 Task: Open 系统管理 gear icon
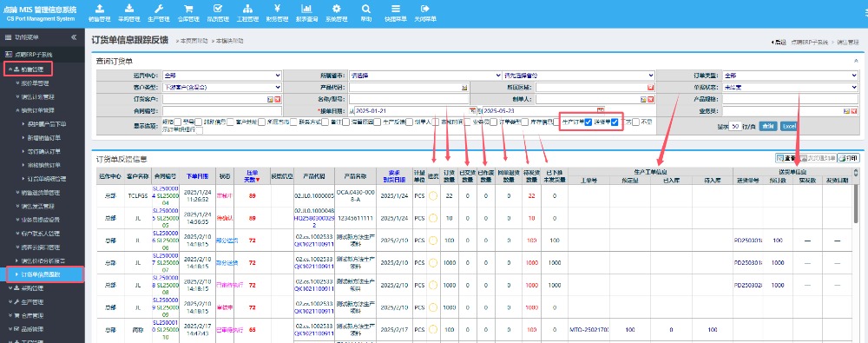tap(336, 9)
